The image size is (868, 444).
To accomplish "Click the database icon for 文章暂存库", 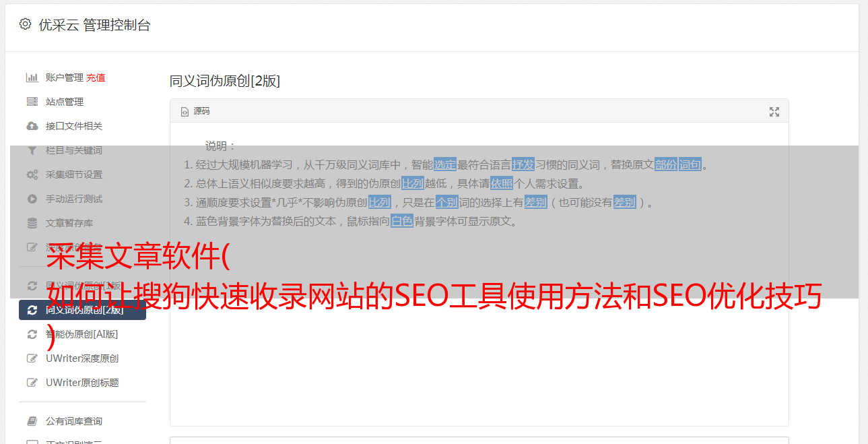I will [32, 223].
